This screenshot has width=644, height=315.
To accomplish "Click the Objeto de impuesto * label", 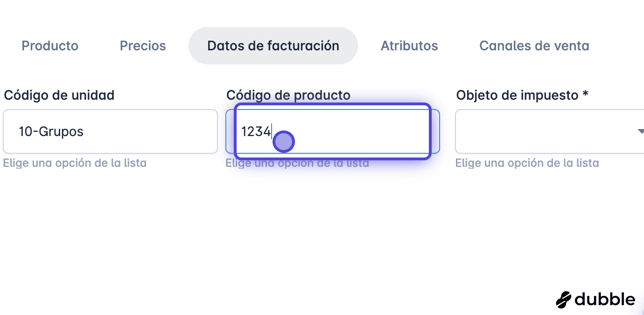I will point(522,95).
